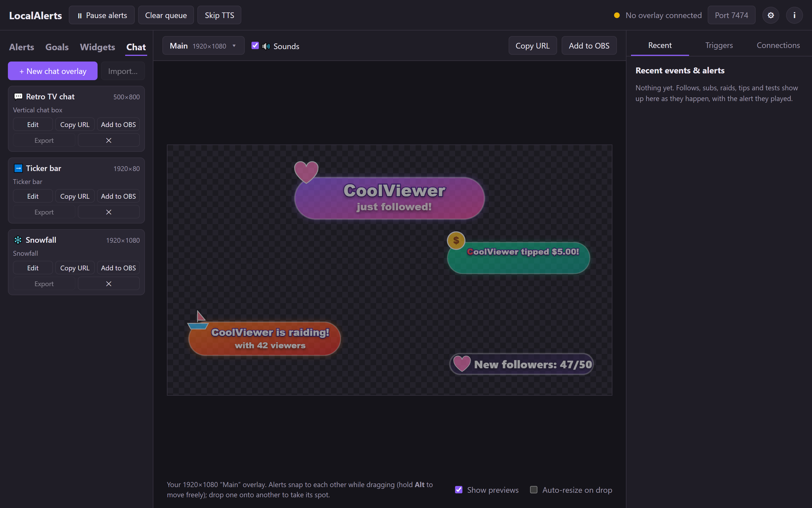Image resolution: width=812 pixels, height=508 pixels.
Task: Select the Recent tab
Action: tap(660, 45)
